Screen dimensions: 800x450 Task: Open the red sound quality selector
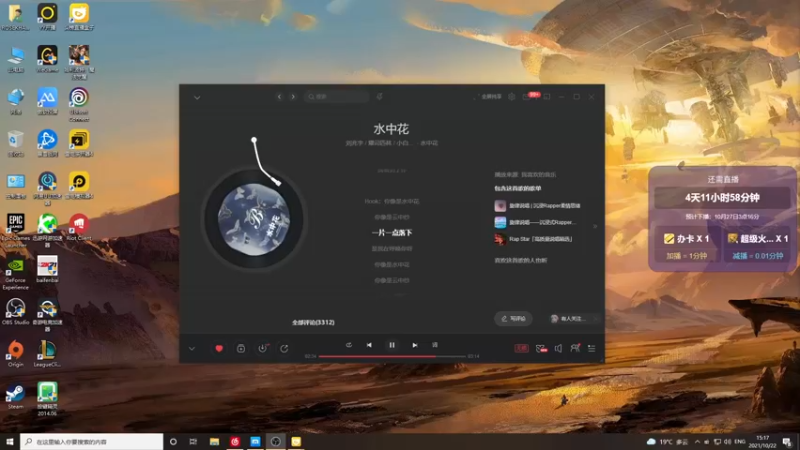tap(521, 348)
